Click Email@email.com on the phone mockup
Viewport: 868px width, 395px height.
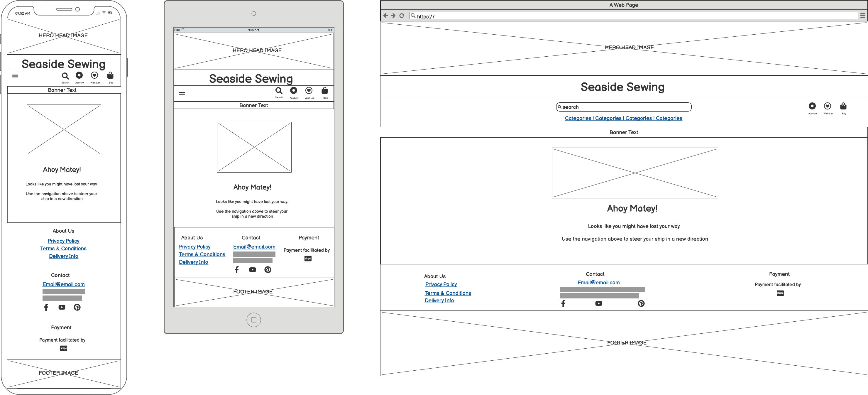[x=64, y=284]
